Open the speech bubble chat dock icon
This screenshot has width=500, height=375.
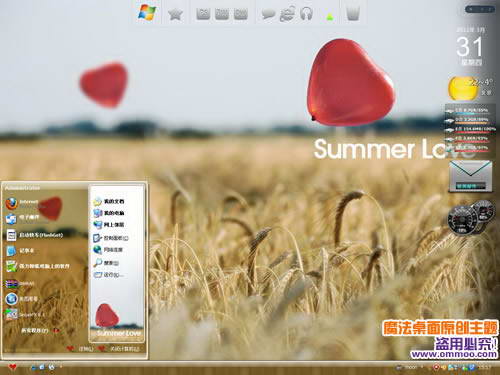[x=268, y=14]
